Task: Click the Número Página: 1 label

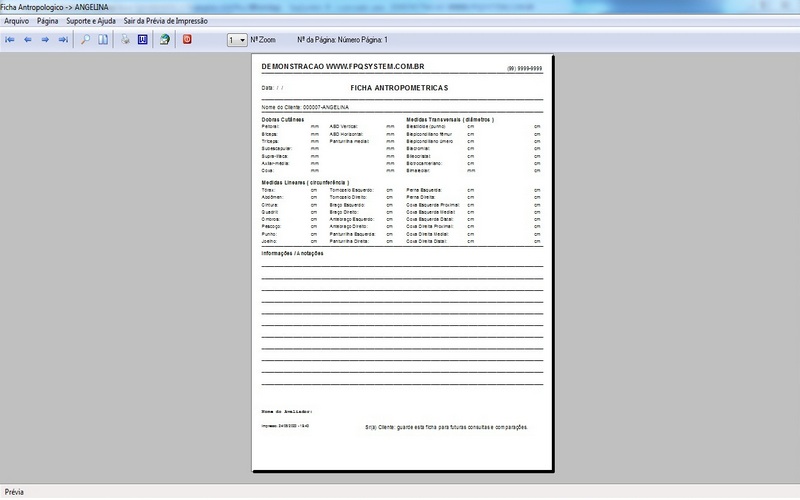Action: [362, 40]
